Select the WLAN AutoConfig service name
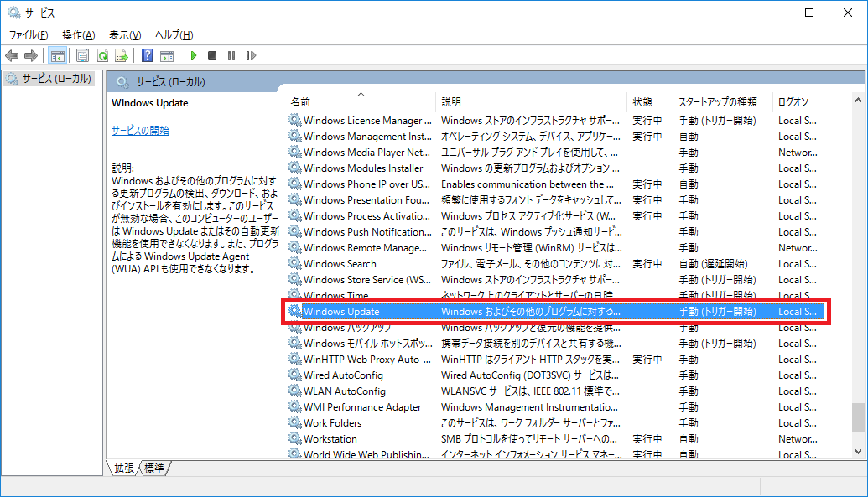Image resolution: width=868 pixels, height=497 pixels. point(345,391)
